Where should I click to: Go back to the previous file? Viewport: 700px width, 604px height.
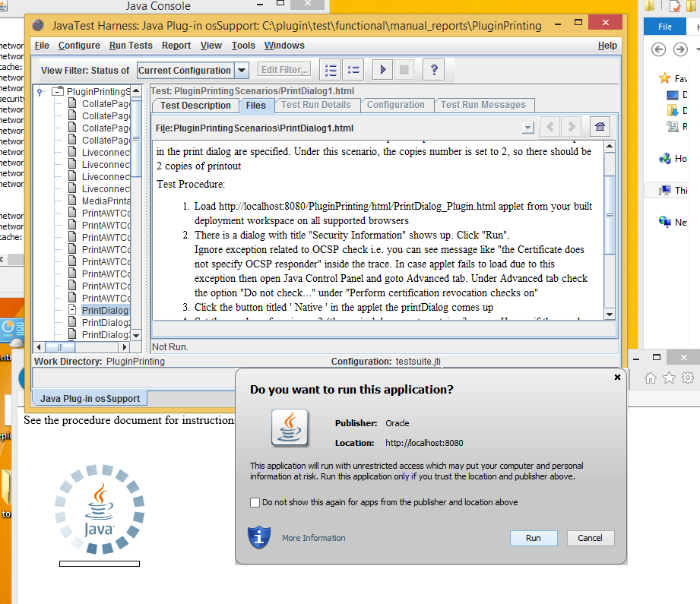click(x=550, y=127)
